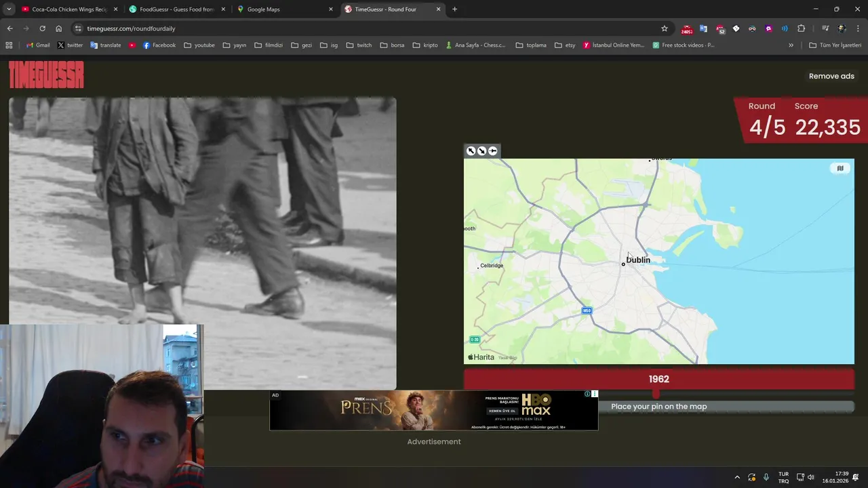Open İstanbul Online Yemek bookmark
This screenshot has width=868, height=488.
tap(614, 45)
